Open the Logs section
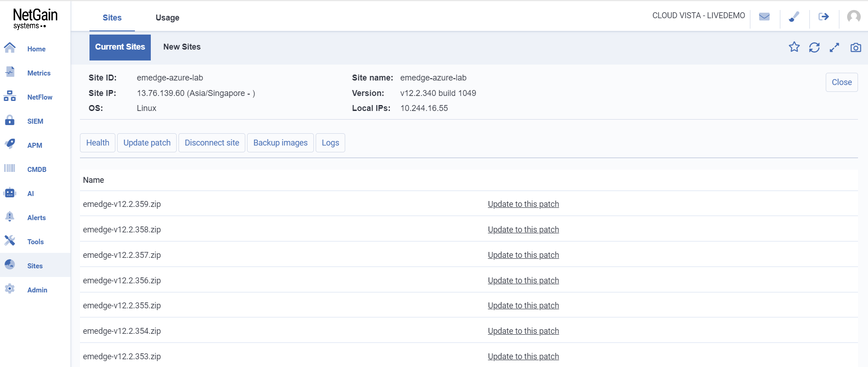The width and height of the screenshot is (868, 367). [x=331, y=143]
